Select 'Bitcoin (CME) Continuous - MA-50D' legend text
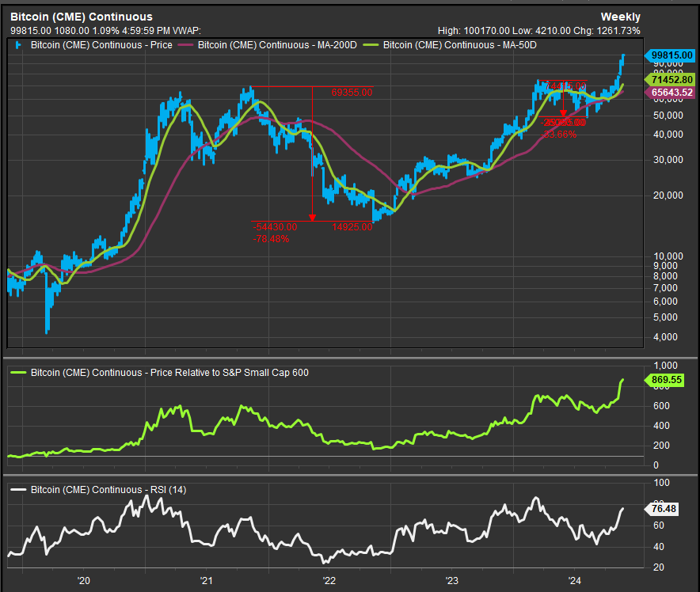The height and width of the screenshot is (592, 700). 460,45
